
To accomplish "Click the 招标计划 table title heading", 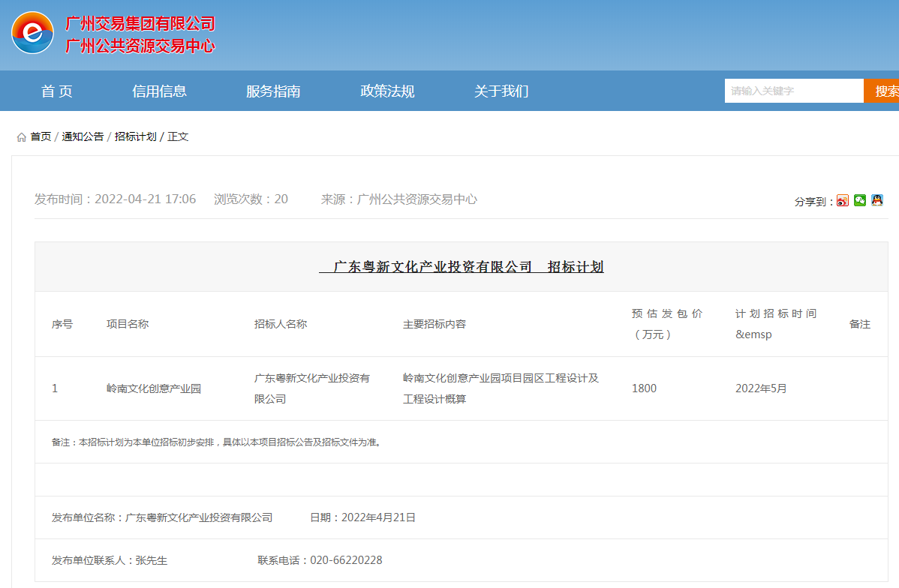I will click(x=462, y=267).
